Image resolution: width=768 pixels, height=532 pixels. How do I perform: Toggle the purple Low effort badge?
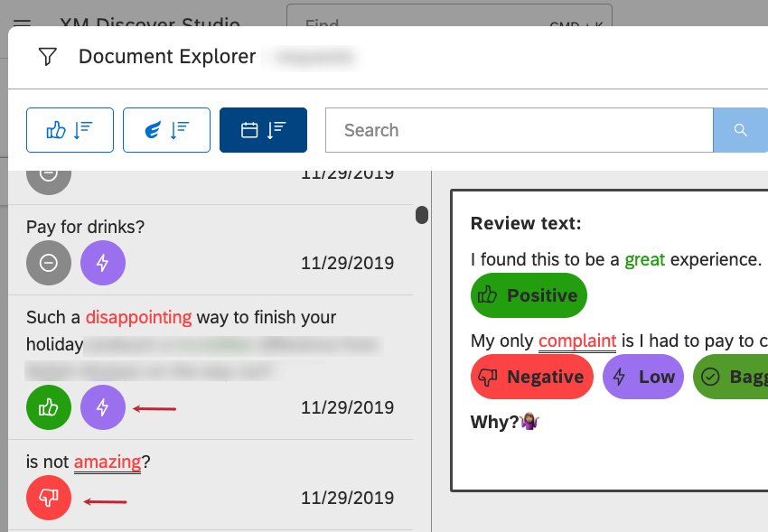click(642, 377)
